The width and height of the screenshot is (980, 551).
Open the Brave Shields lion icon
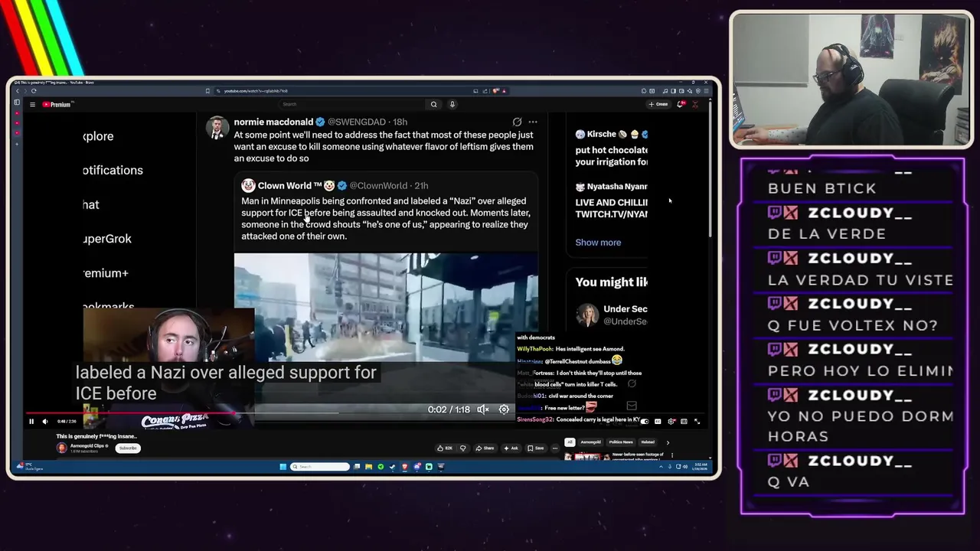click(x=495, y=91)
